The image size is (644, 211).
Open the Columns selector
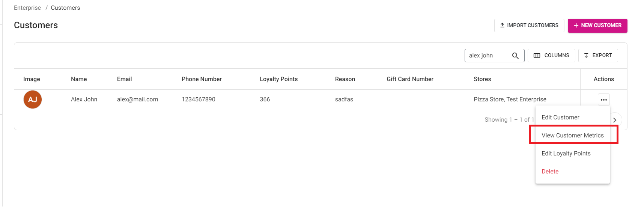(x=551, y=56)
